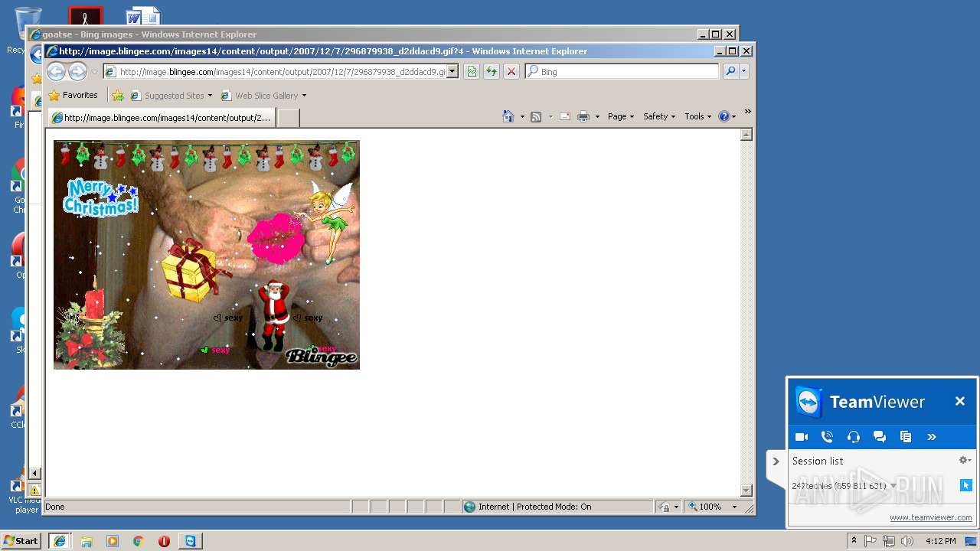The image size is (980, 551).
Task: Click the 4:12 PM clock
Action: coord(940,541)
